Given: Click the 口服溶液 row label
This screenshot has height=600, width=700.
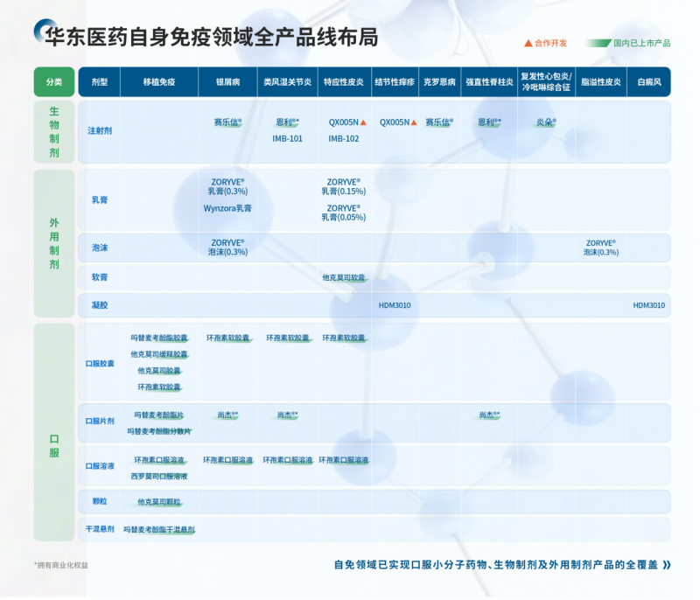Looking at the screenshot, I should tap(100, 466).
